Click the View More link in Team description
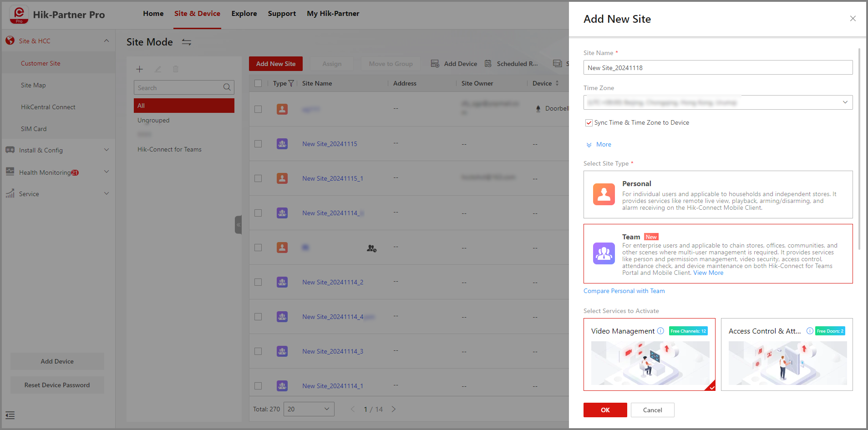The width and height of the screenshot is (868, 430). [708, 273]
